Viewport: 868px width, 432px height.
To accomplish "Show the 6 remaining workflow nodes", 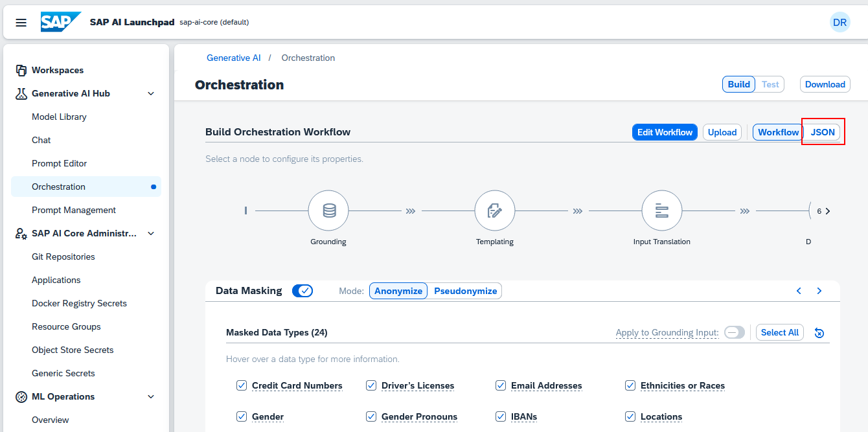I will coord(823,211).
